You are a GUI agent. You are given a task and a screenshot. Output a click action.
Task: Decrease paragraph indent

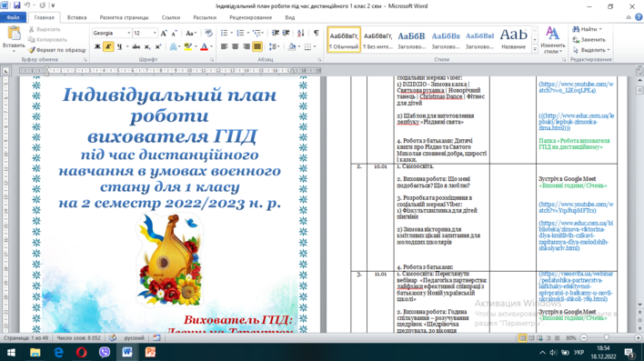(x=276, y=33)
